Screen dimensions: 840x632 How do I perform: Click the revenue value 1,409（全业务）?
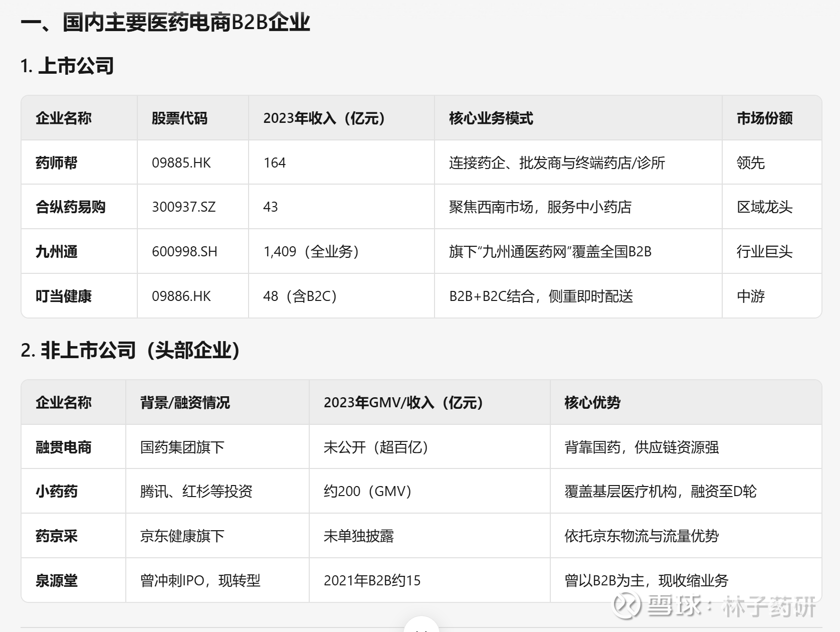[x=311, y=251]
